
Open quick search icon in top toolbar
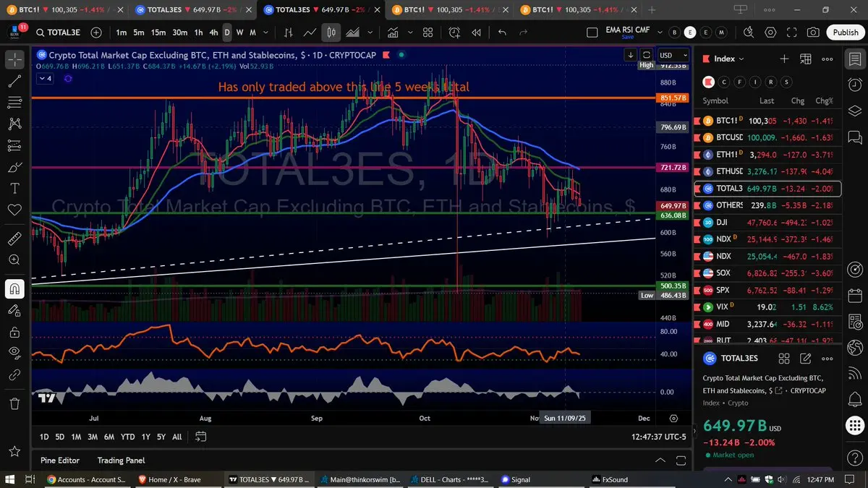(x=748, y=33)
